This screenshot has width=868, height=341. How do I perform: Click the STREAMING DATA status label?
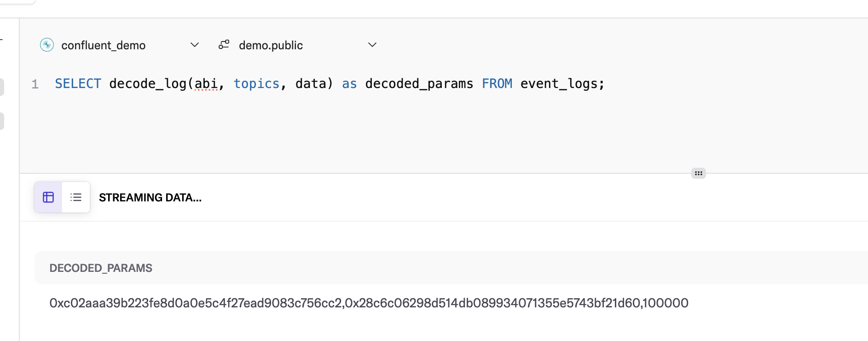(x=150, y=198)
